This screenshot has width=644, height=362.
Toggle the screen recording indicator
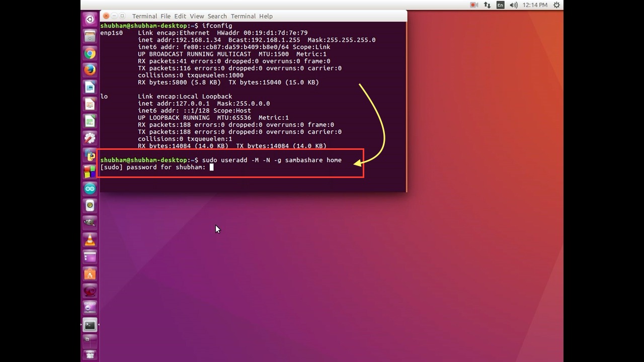[x=473, y=5]
